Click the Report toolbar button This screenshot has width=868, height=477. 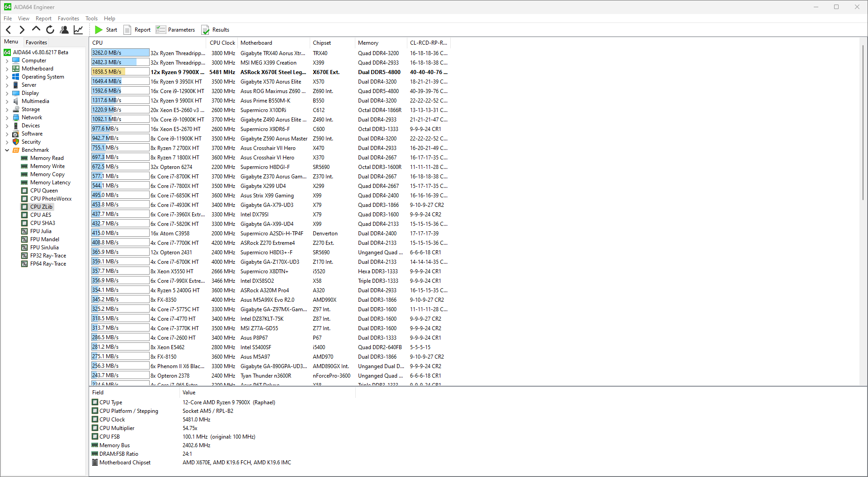click(137, 30)
